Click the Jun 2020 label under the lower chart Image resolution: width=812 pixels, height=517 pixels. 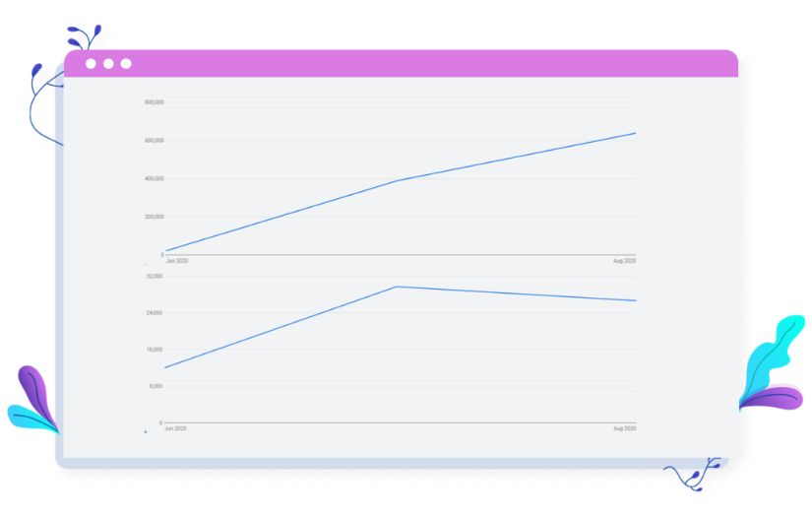point(176,429)
